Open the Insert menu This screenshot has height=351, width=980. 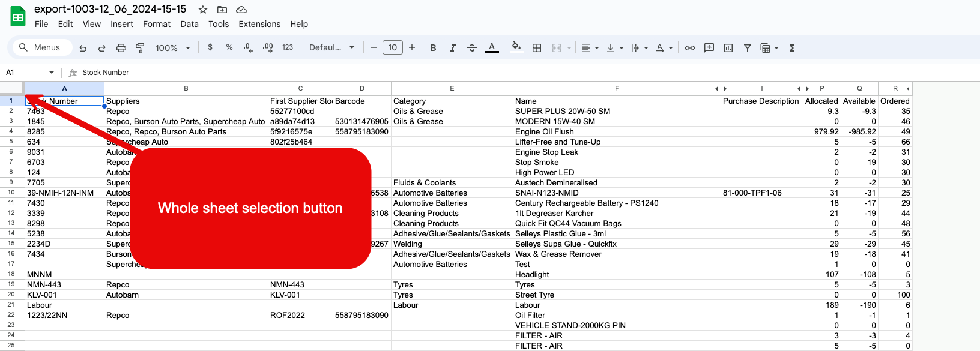pos(122,24)
